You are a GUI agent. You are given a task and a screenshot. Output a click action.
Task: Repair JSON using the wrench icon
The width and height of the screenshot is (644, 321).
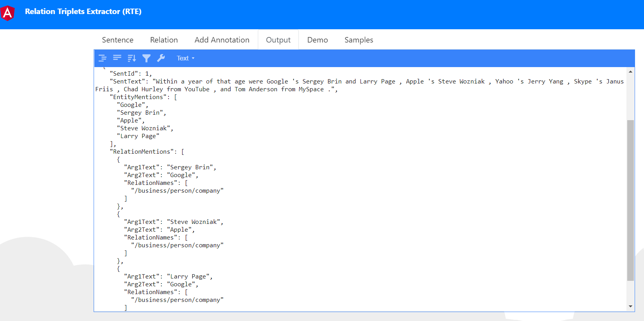(x=161, y=58)
